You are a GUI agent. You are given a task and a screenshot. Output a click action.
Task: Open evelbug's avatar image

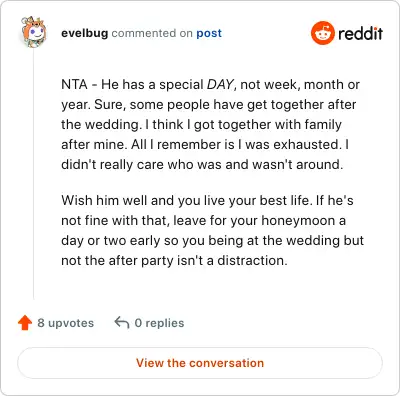33,32
